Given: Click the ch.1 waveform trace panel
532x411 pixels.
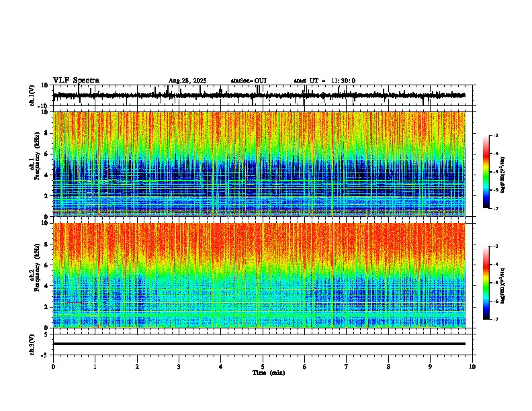Looking at the screenshot, I should 264,95.
